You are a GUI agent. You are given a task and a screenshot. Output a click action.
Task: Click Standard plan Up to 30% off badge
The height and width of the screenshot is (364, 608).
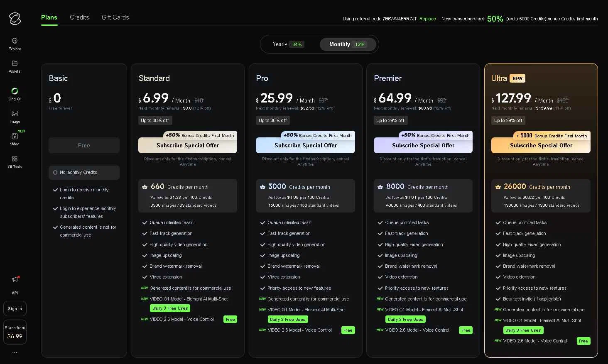[x=155, y=120]
